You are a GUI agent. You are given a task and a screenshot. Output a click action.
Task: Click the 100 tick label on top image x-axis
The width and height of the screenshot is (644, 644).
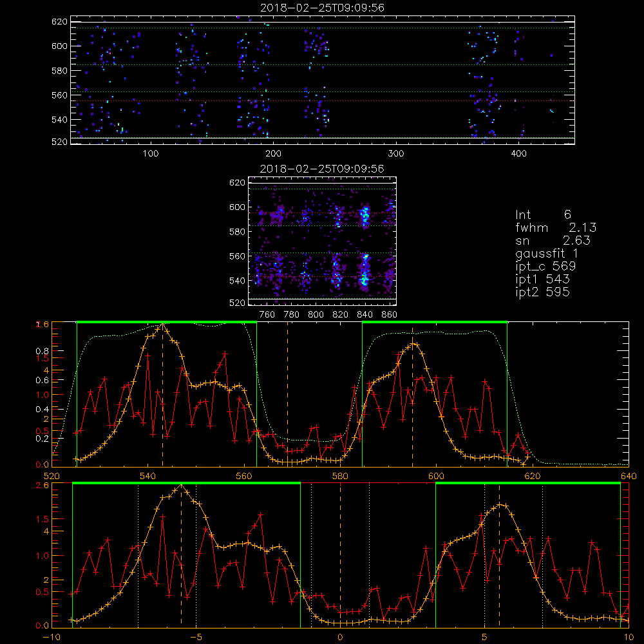(x=151, y=154)
